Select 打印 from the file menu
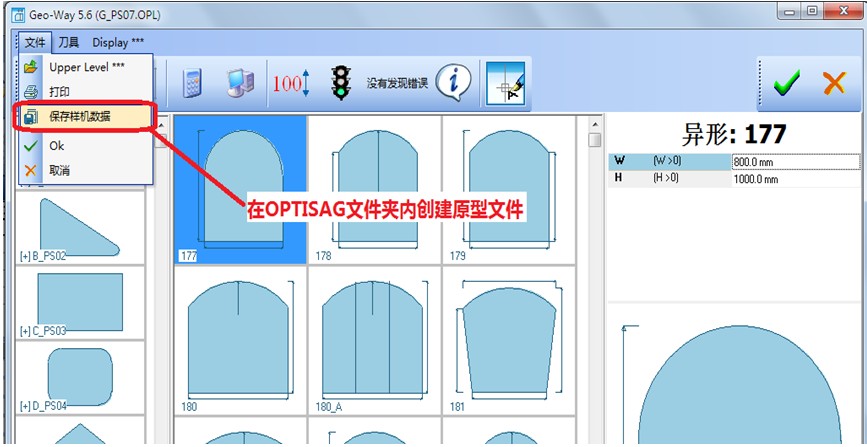The width and height of the screenshot is (867, 447). point(86,91)
